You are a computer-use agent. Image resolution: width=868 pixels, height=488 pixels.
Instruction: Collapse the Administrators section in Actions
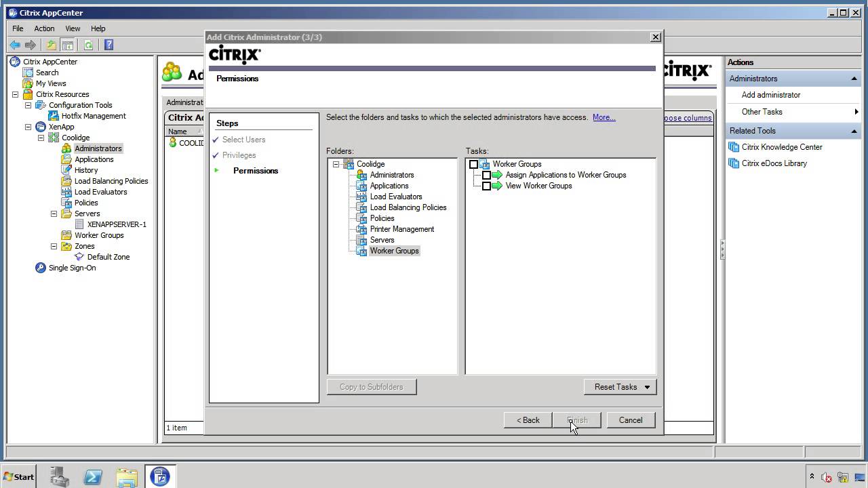(854, 79)
